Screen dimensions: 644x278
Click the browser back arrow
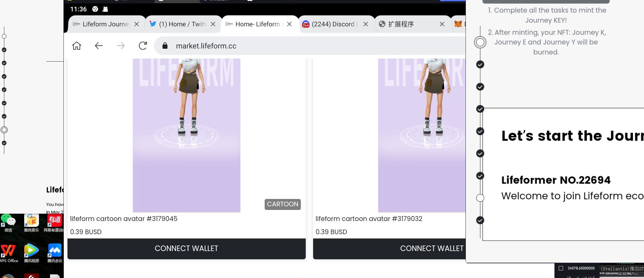click(99, 46)
